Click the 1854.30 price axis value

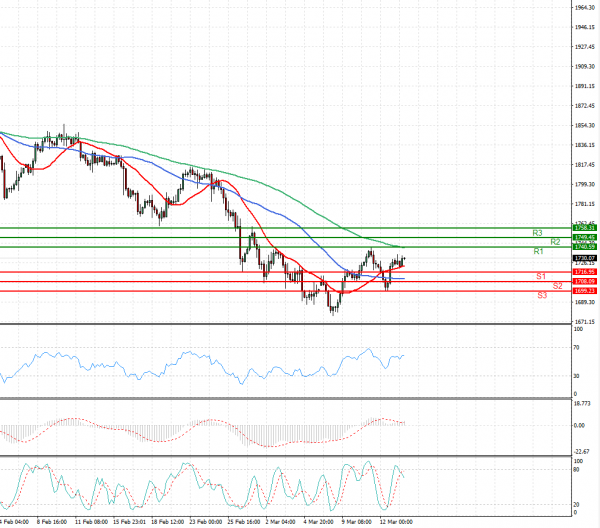coord(585,125)
